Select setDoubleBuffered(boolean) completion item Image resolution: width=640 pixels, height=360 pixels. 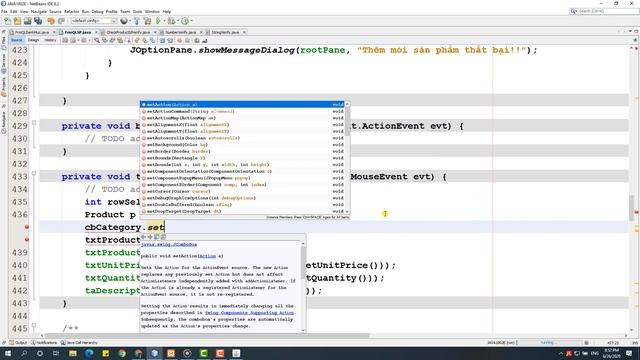coord(243,204)
